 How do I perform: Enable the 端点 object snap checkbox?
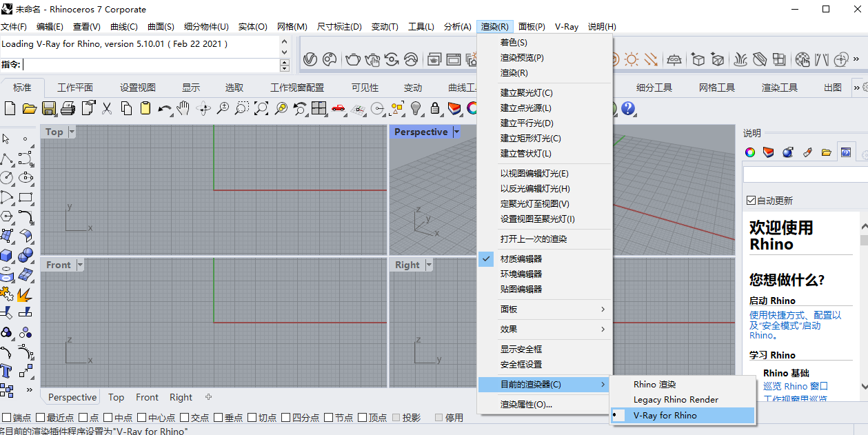tap(5, 416)
